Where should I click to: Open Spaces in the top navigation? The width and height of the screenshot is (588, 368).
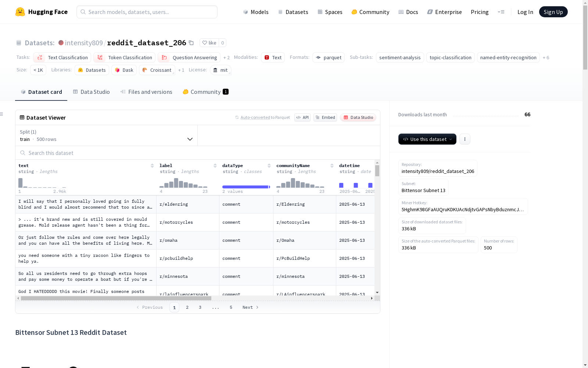330,12
